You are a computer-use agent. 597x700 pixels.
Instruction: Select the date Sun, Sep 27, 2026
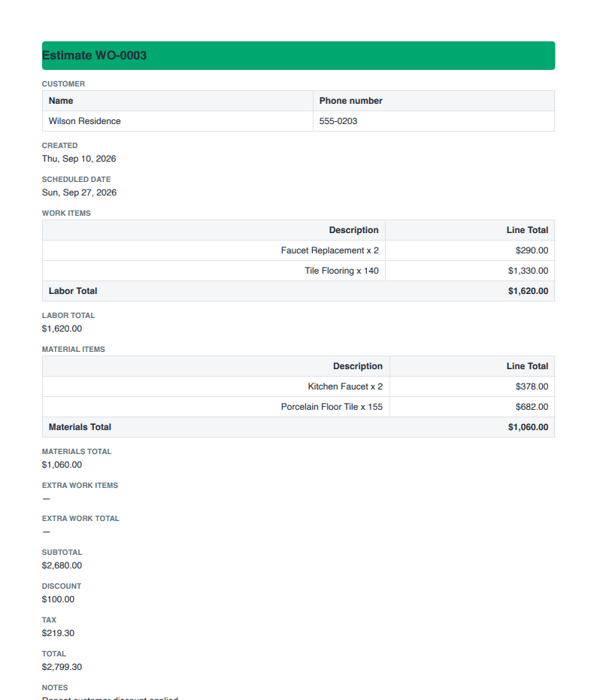[79, 192]
